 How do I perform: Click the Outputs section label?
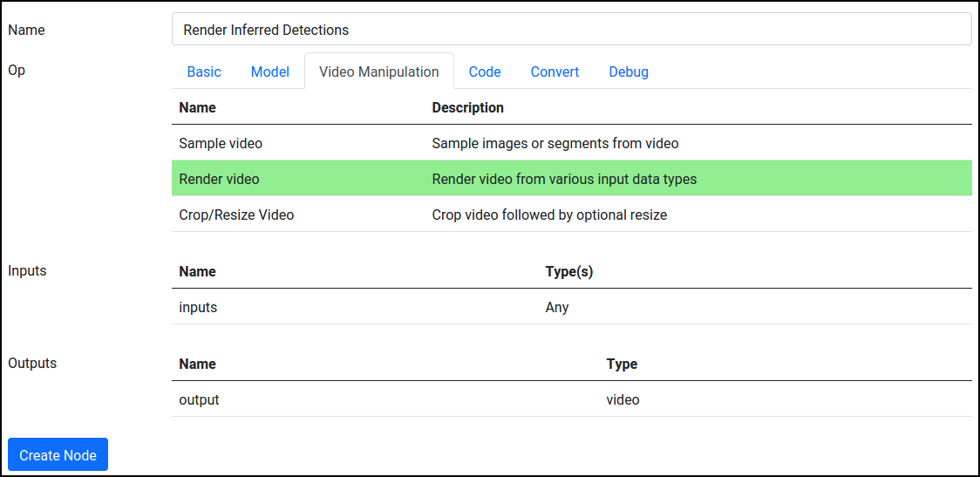coord(32,364)
